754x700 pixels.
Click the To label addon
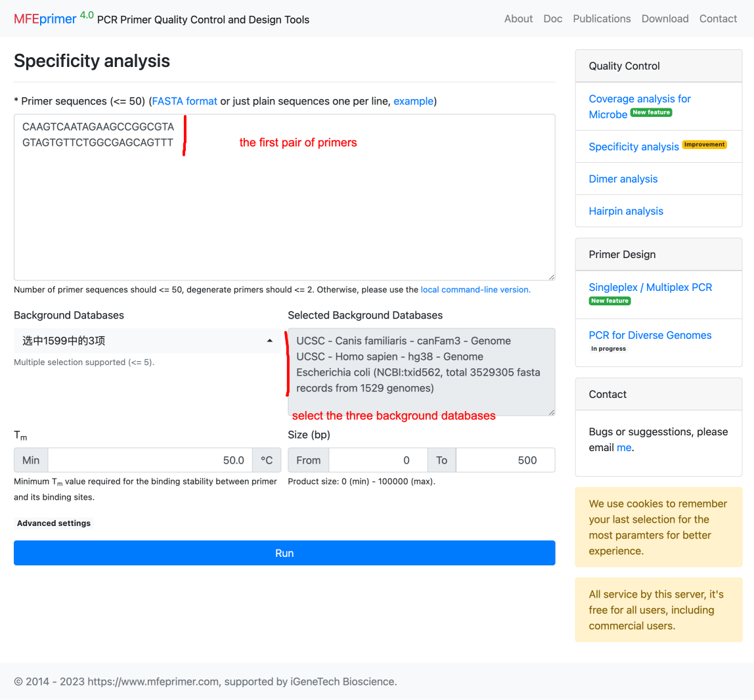point(441,460)
